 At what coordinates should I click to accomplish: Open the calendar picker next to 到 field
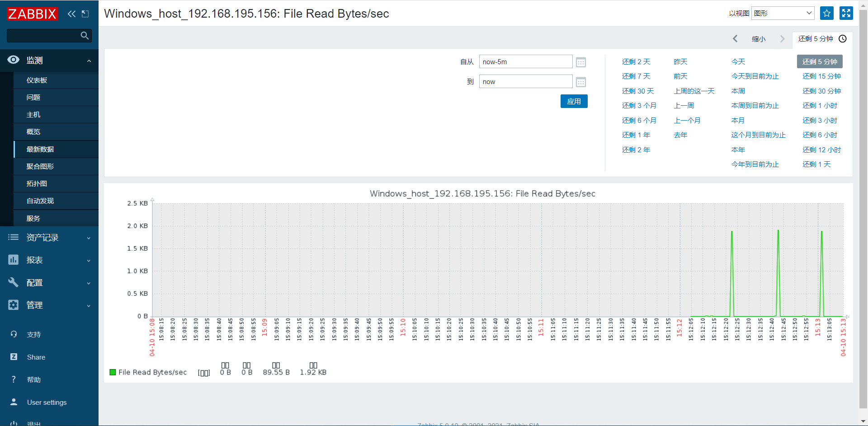[581, 82]
